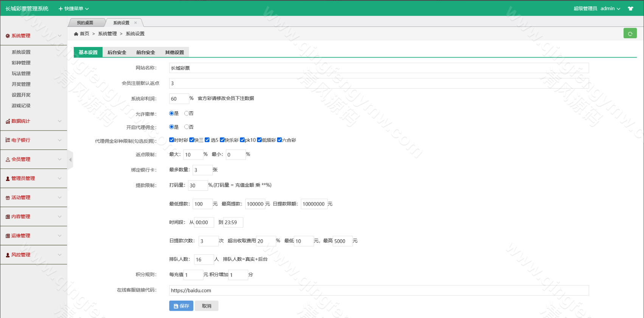644x318 pixels.
Task: Expand the 会员管理 menu chevron
Action: pos(60,159)
